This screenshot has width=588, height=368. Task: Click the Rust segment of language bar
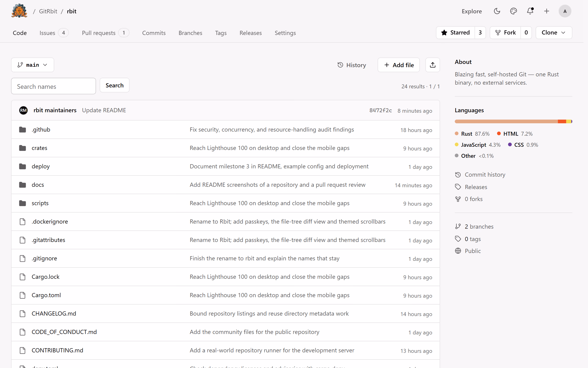506,121
